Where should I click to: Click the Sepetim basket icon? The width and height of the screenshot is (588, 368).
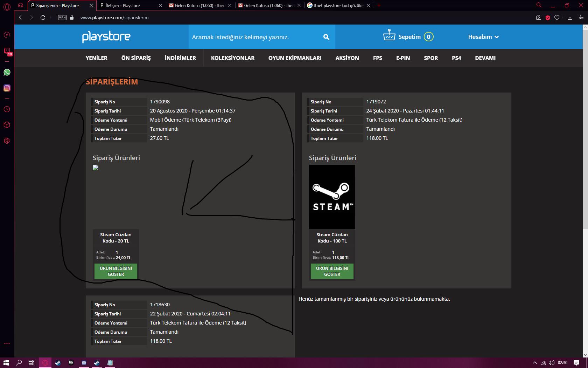click(389, 35)
